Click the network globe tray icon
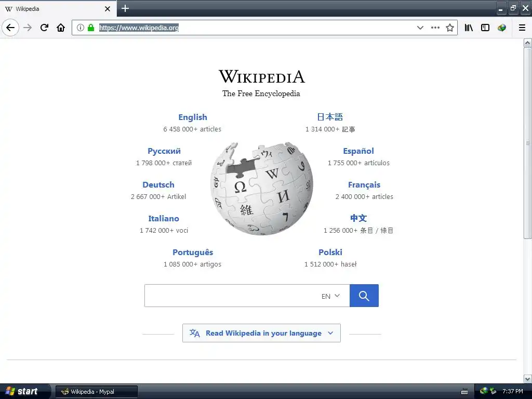 (x=484, y=391)
